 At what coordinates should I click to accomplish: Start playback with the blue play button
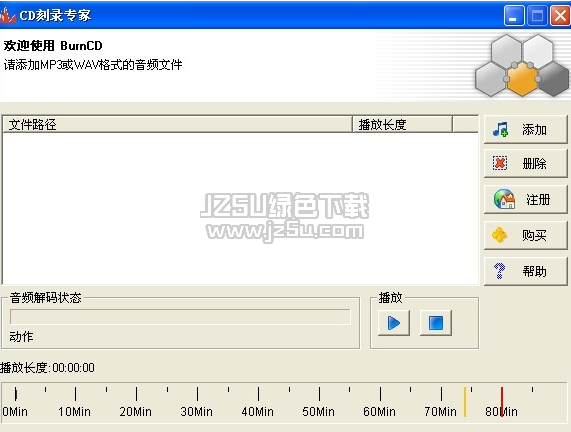click(394, 323)
